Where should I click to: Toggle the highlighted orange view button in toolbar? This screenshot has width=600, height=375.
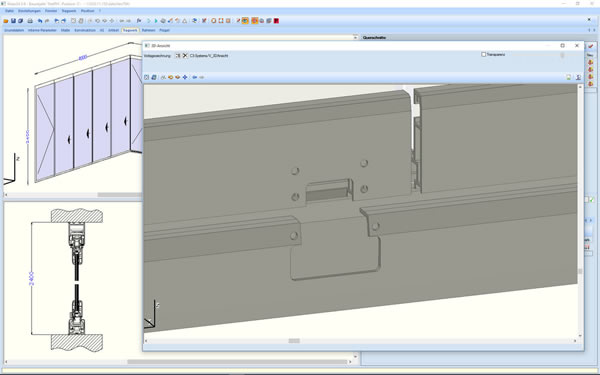tap(245, 21)
